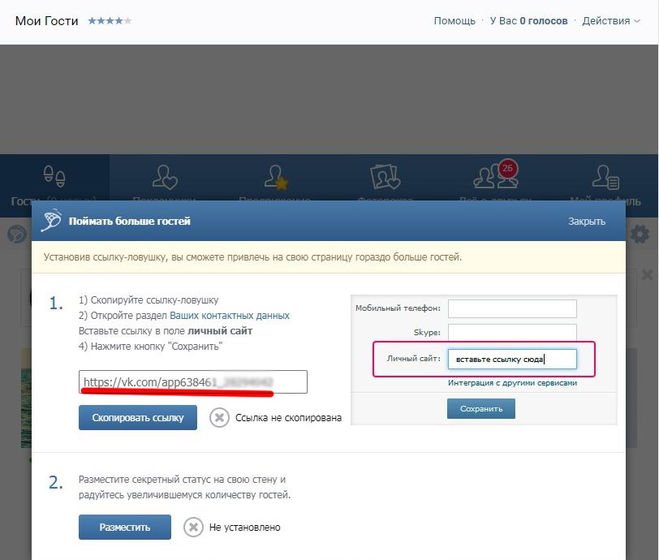Click the trap link URL field
Viewport: 659px width, 560px height.
click(x=193, y=382)
